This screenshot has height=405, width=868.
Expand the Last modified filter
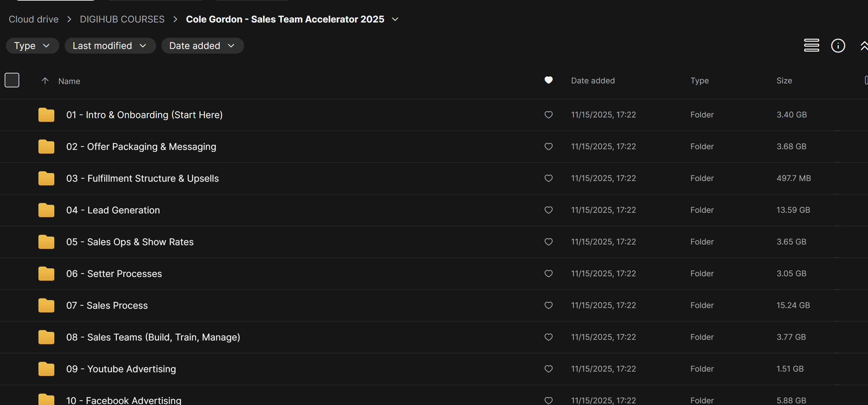pos(110,45)
